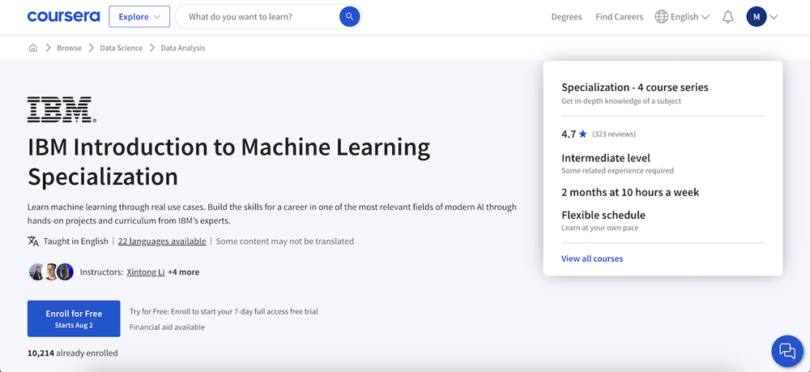Expand the profile menu chevron
Image resolution: width=810 pixels, height=372 pixels.
click(773, 17)
